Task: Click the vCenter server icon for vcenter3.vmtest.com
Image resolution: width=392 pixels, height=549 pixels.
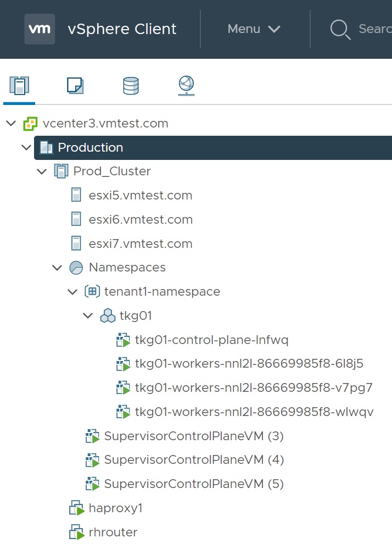Action: 31,124
